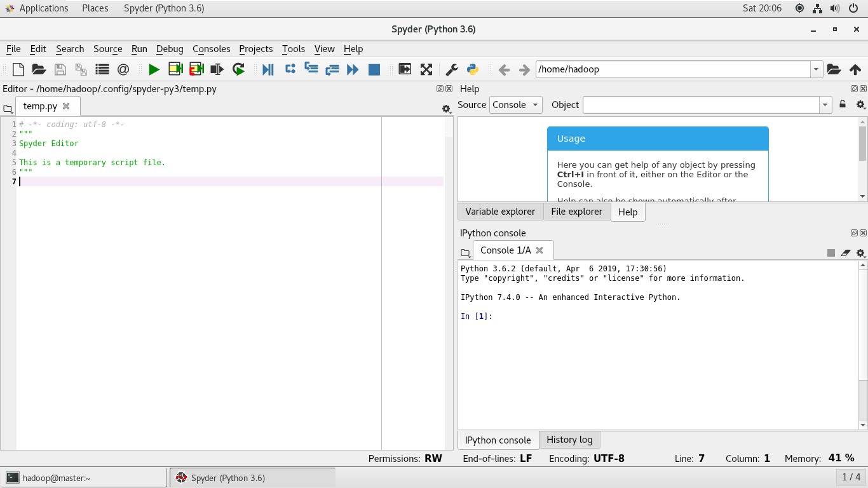Go forward with right arrow icon

coord(524,70)
